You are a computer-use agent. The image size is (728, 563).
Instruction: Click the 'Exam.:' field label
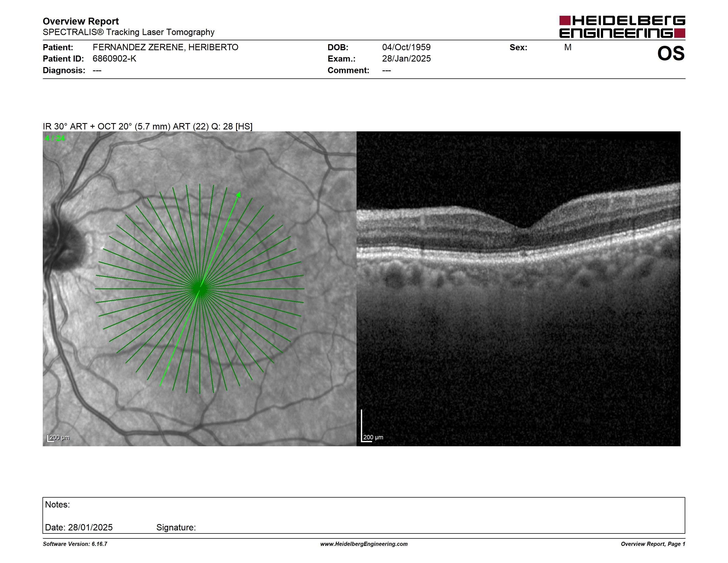click(x=341, y=59)
